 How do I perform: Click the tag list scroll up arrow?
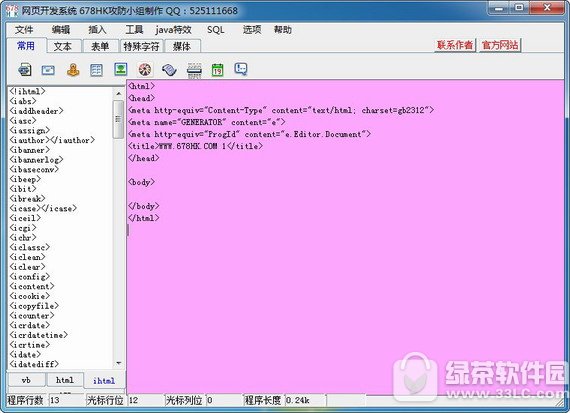(x=119, y=94)
